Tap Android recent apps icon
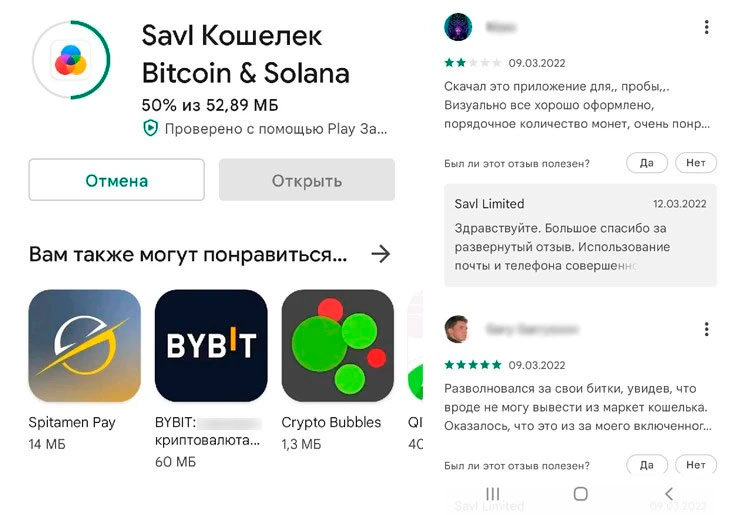The width and height of the screenshot is (738, 515). [493, 493]
